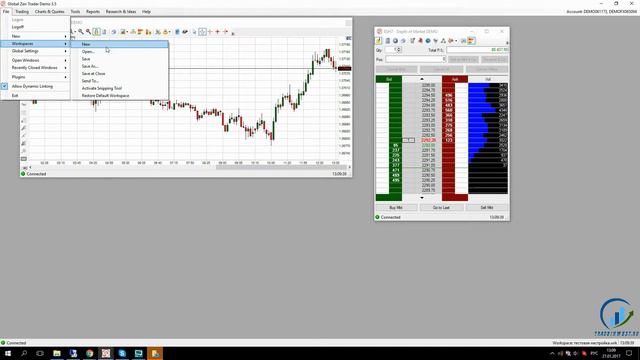
Task: Click the Buy Mkt button
Action: [396, 208]
